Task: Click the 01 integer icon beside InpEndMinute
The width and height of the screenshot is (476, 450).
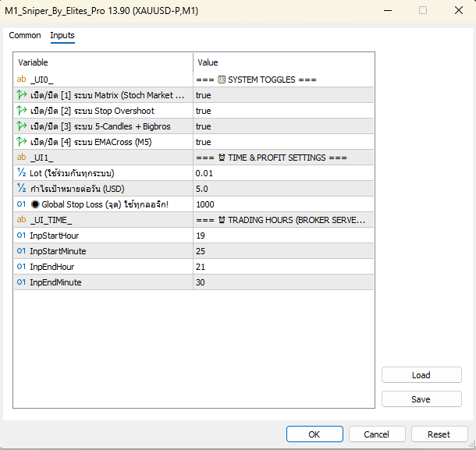Action: pos(21,282)
